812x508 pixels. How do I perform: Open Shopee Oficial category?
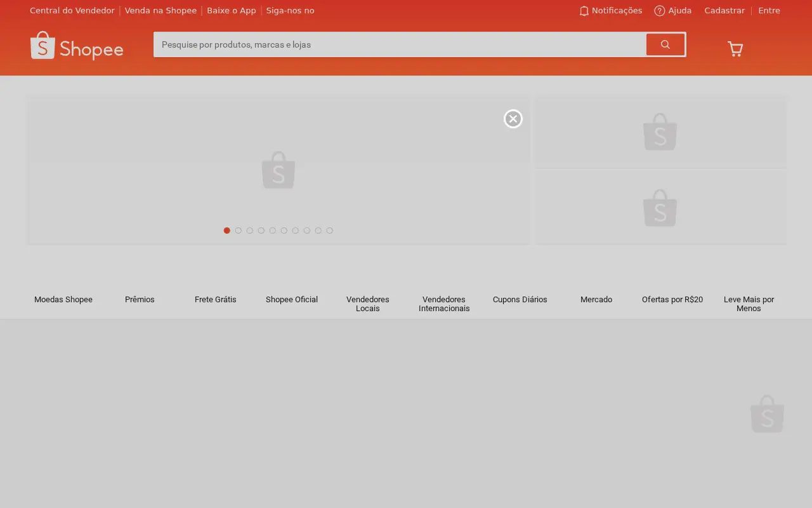[292, 299]
